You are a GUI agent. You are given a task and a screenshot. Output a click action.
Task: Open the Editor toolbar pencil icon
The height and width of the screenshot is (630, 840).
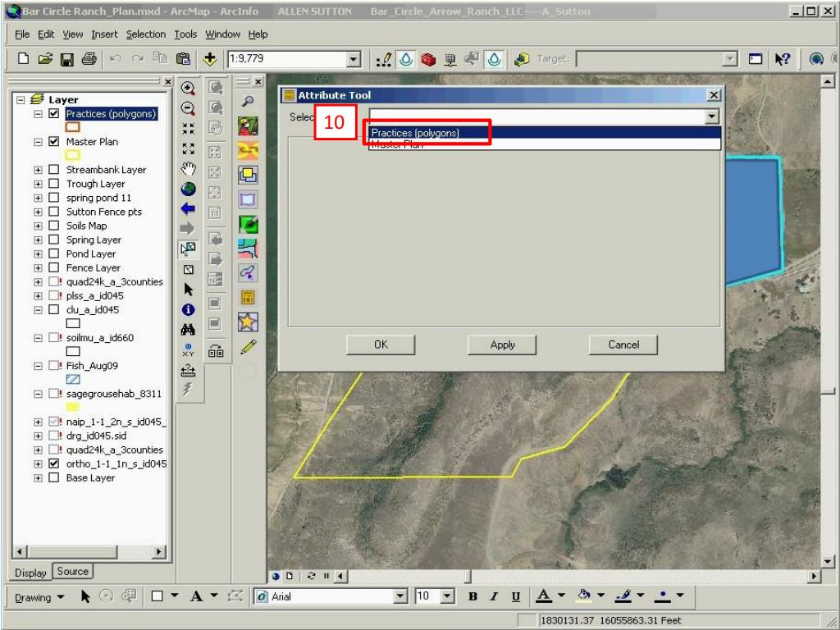pos(384,59)
